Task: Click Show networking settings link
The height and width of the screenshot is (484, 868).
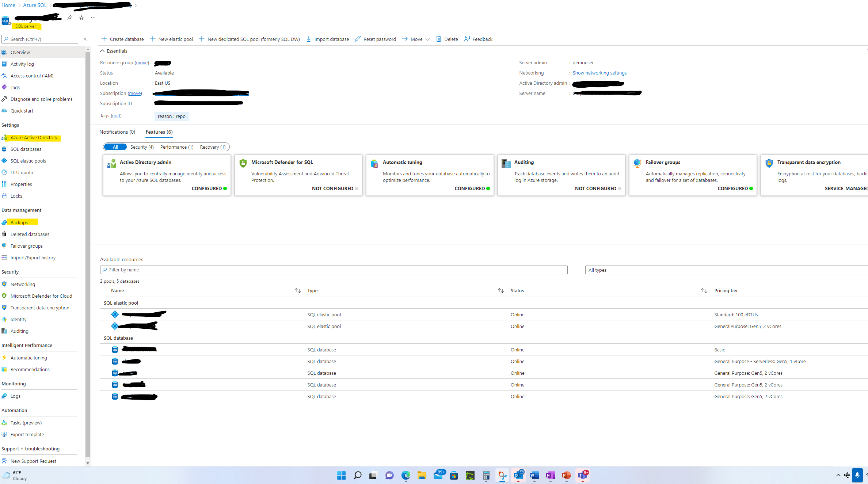Action: 599,73
